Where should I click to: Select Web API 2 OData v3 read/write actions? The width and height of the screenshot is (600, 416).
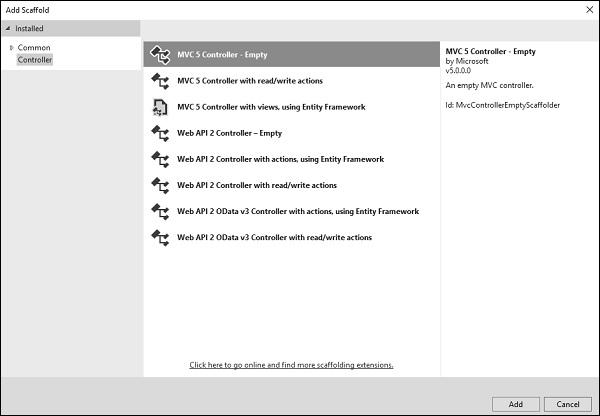[x=274, y=237]
